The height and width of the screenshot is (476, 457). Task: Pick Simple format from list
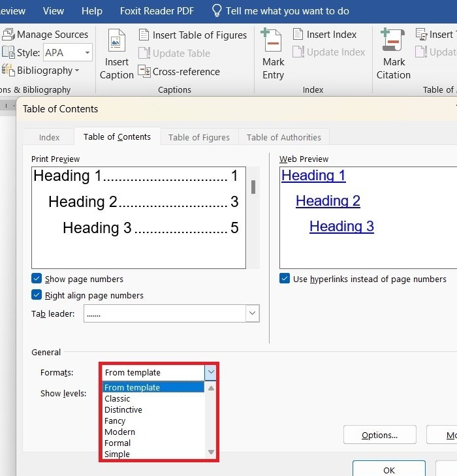pyautogui.click(x=153, y=454)
